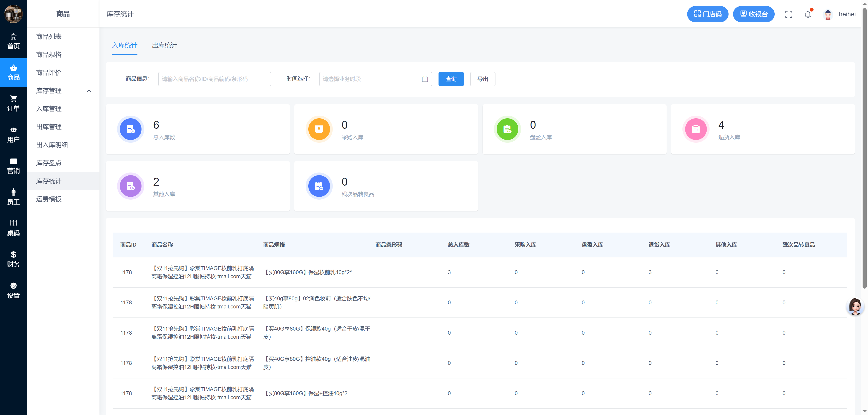Click the 门店码 store code button

coord(707,14)
